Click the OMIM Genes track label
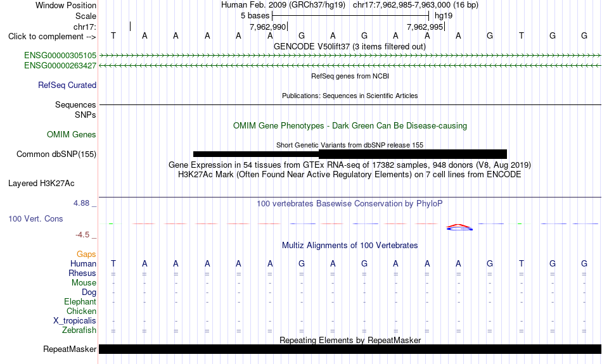 click(72, 135)
